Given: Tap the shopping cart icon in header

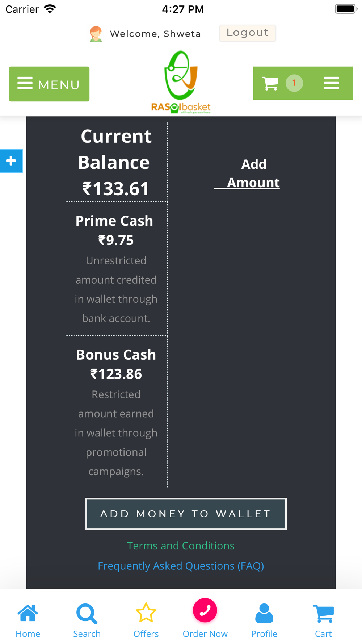Looking at the screenshot, I should point(270,83).
